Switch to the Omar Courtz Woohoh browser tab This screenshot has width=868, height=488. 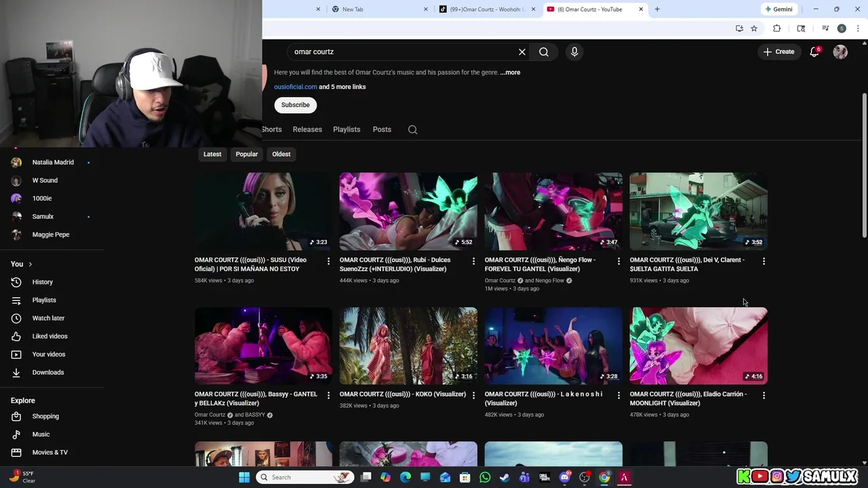click(488, 9)
